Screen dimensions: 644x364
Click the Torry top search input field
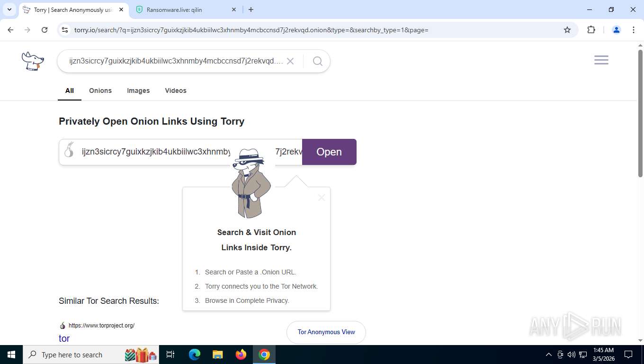(176, 61)
